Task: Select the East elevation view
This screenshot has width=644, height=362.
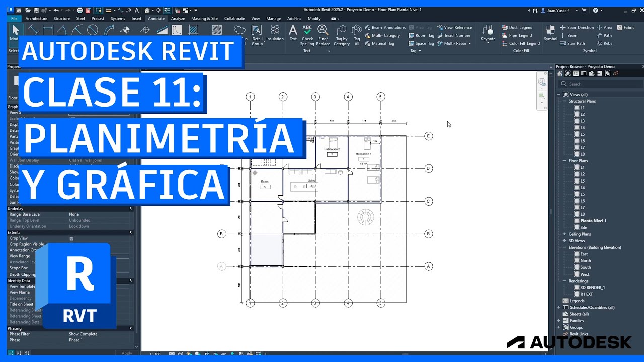Action: 584,254
